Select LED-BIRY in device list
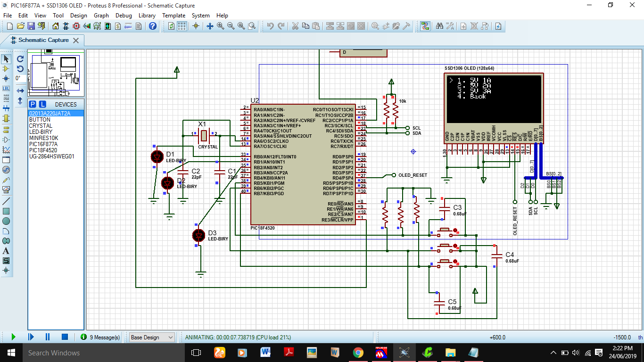This screenshot has height=362, width=644. 56,132
